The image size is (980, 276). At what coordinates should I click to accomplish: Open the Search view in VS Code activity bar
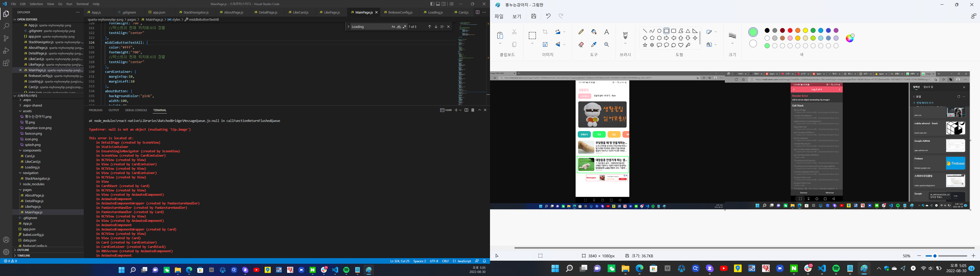pyautogui.click(x=6, y=26)
